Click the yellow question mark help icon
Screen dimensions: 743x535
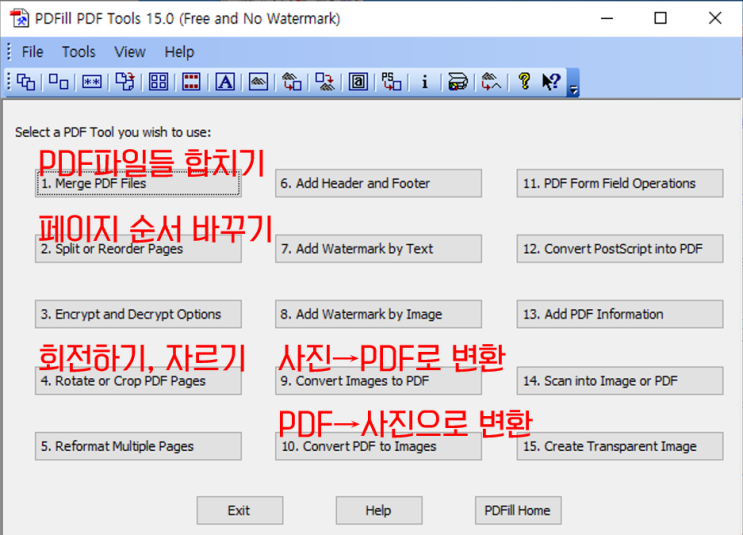pos(523,83)
